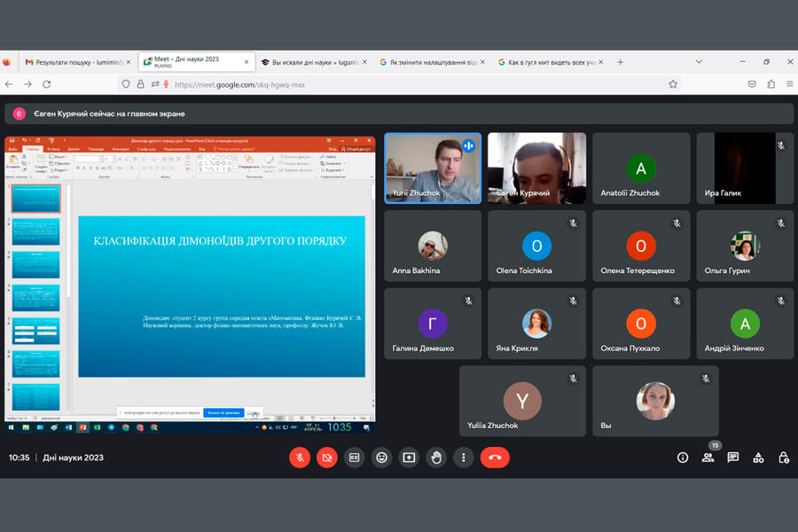Go back in browser history
Viewport: 798px width, 532px height.
(x=9, y=84)
